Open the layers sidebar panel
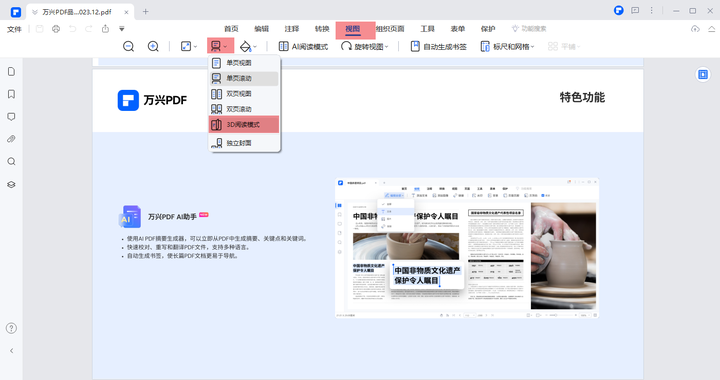 pos(11,184)
